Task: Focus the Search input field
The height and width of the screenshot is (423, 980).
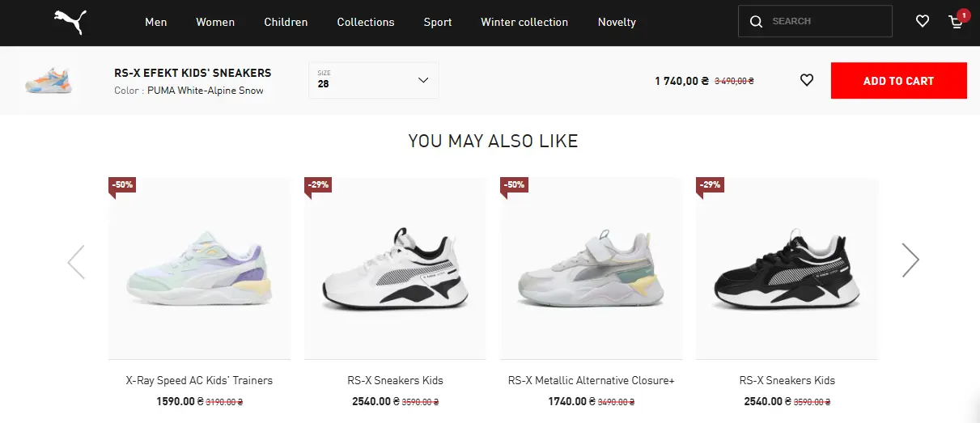Action: point(825,22)
